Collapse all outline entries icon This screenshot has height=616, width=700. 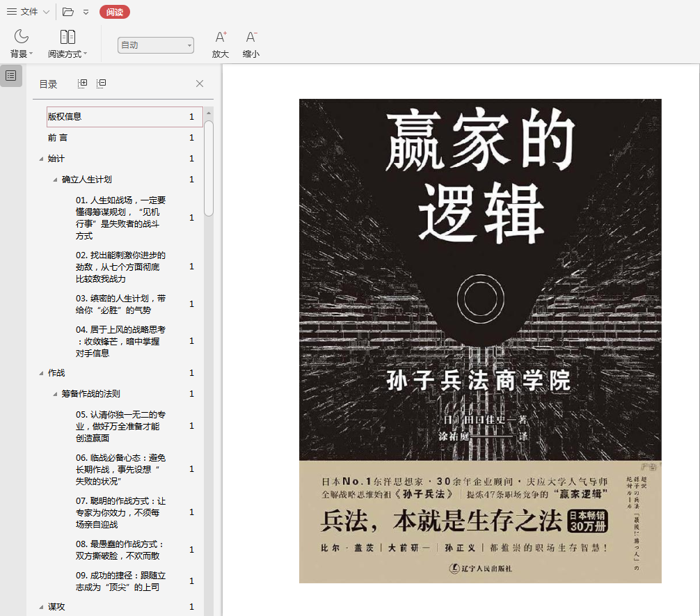(102, 84)
